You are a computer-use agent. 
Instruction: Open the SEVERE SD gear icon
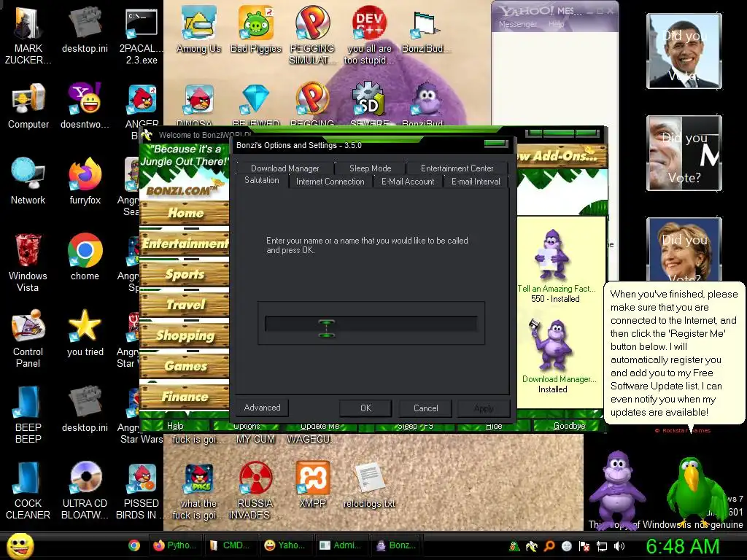click(x=369, y=99)
